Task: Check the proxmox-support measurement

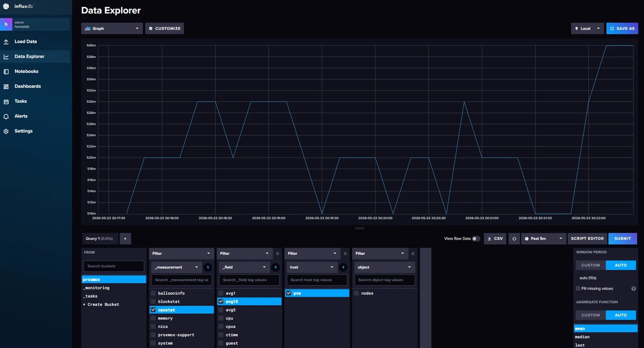Action: (x=153, y=335)
